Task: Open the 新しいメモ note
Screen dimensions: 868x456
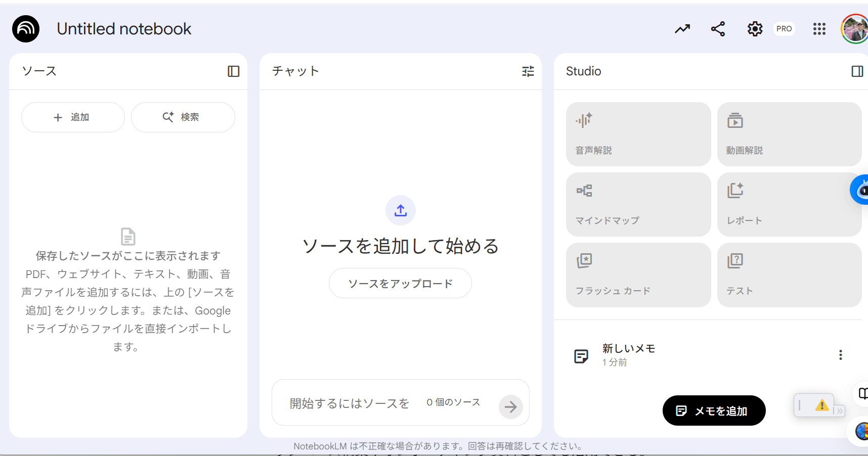Action: coord(629,355)
